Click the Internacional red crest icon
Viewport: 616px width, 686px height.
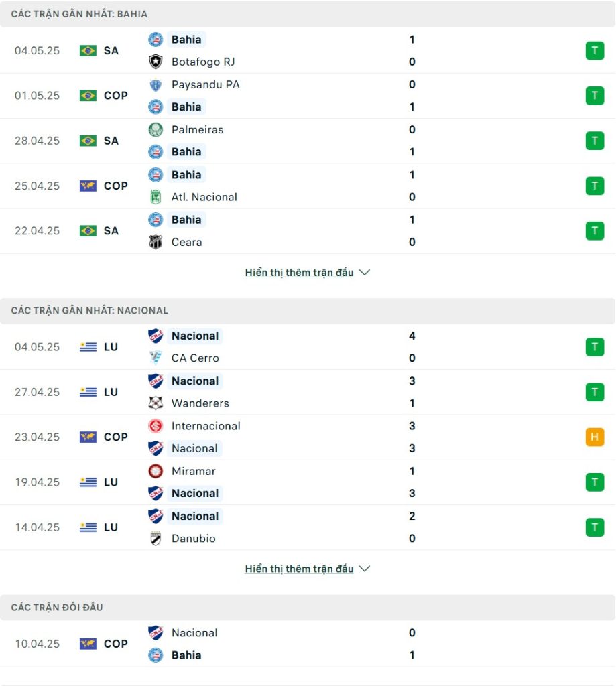pyautogui.click(x=156, y=425)
